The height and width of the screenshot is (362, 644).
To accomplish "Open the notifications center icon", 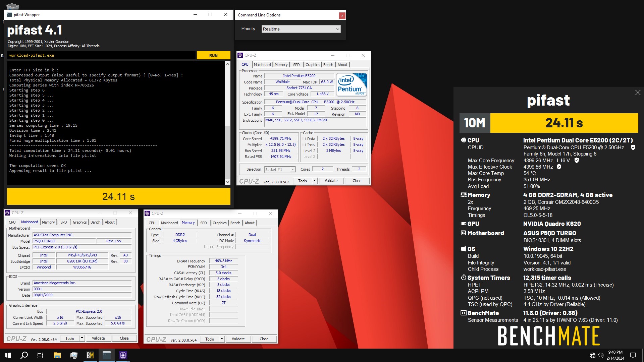I will [633, 355].
